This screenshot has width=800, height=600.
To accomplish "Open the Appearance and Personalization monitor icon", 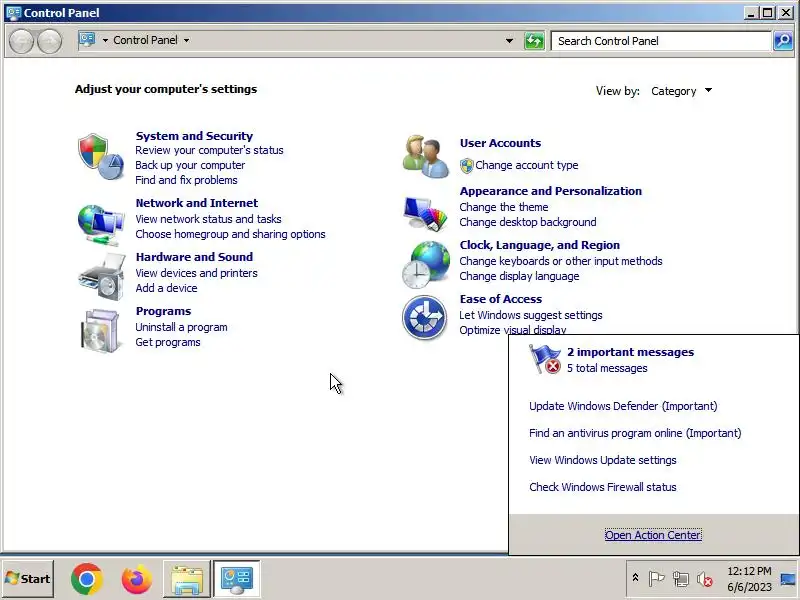I will pos(425,212).
